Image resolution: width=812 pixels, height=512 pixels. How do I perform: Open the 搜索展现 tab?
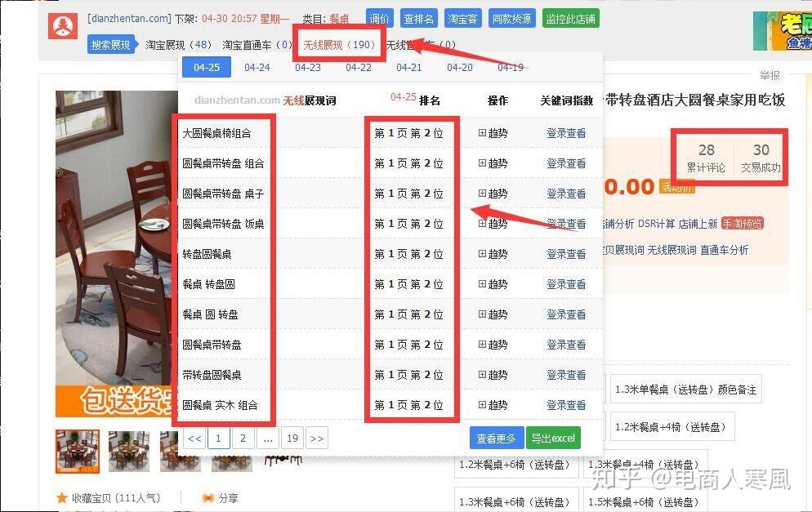point(111,45)
